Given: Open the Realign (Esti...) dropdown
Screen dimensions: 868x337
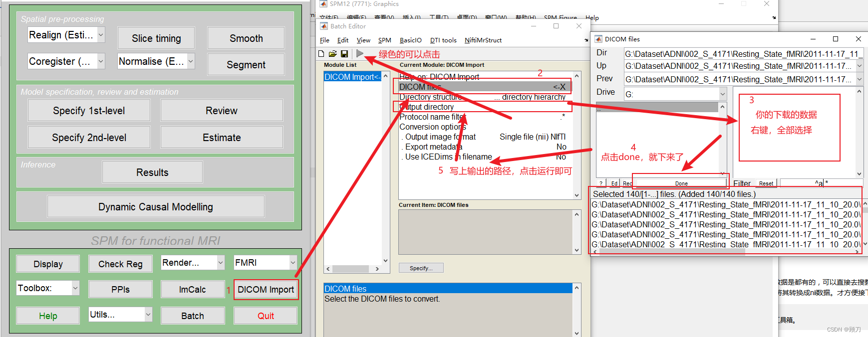Looking at the screenshot, I should click(x=101, y=35).
